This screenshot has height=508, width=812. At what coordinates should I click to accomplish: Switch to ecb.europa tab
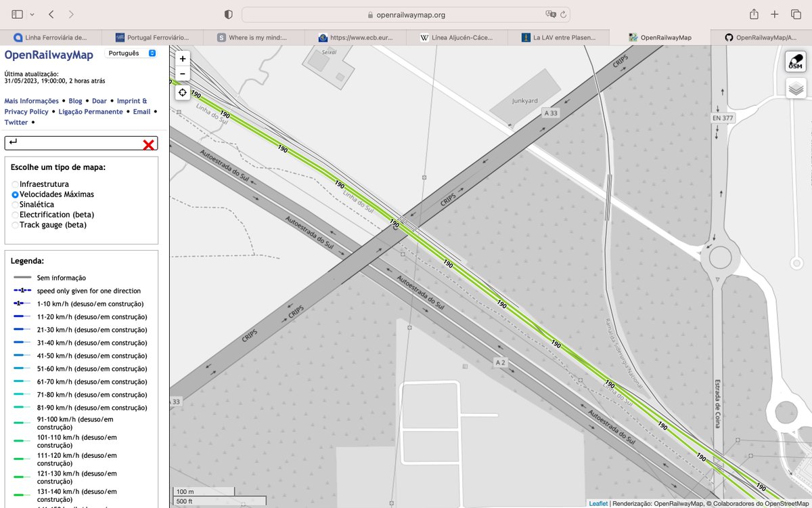pyautogui.click(x=355, y=38)
